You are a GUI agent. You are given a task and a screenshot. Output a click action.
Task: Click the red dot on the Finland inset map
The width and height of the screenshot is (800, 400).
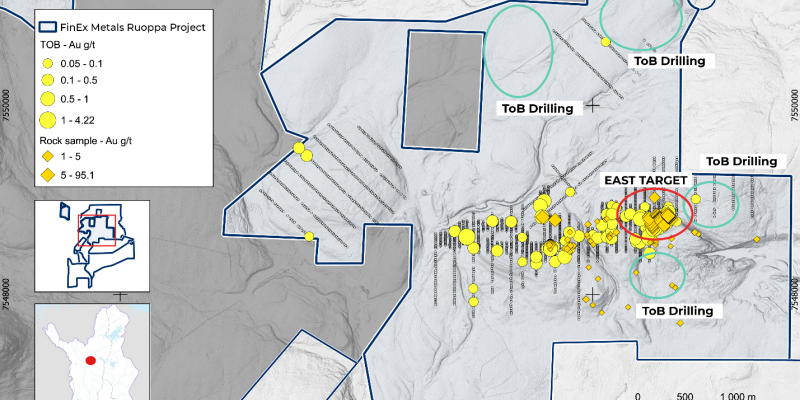click(91, 361)
